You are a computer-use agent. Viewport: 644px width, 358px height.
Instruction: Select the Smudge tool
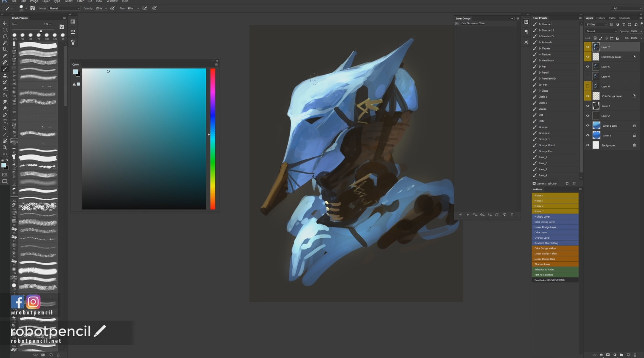click(x=5, y=102)
